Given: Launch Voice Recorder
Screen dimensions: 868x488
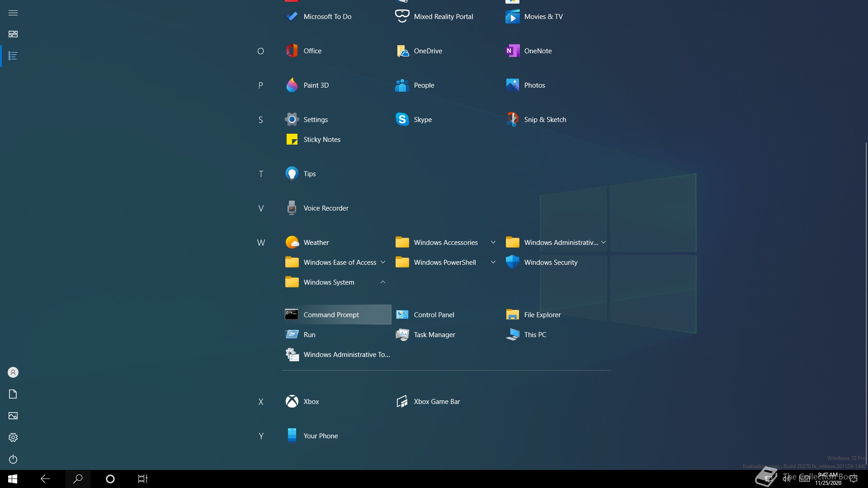Looking at the screenshot, I should [x=336, y=208].
